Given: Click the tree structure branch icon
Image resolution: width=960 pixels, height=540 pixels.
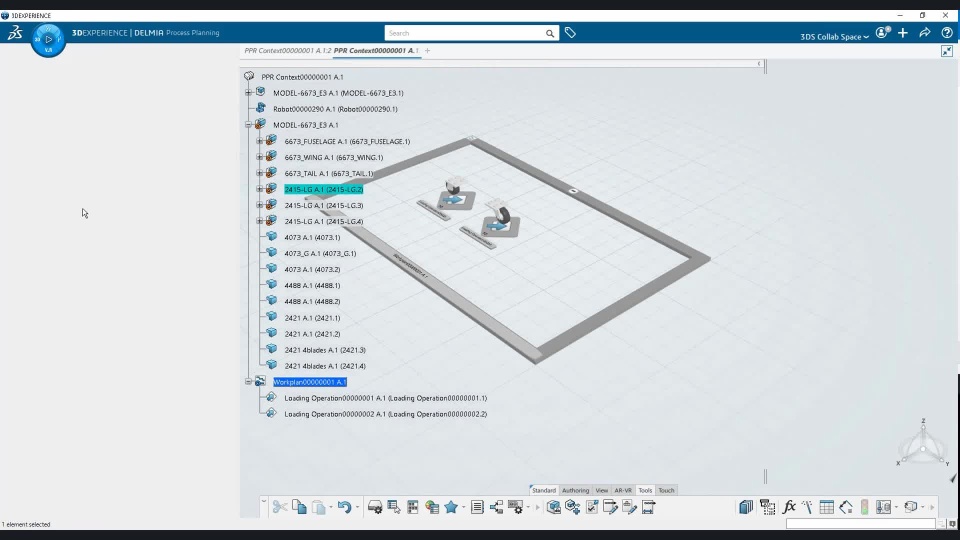Looking at the screenshot, I should coord(497,507).
